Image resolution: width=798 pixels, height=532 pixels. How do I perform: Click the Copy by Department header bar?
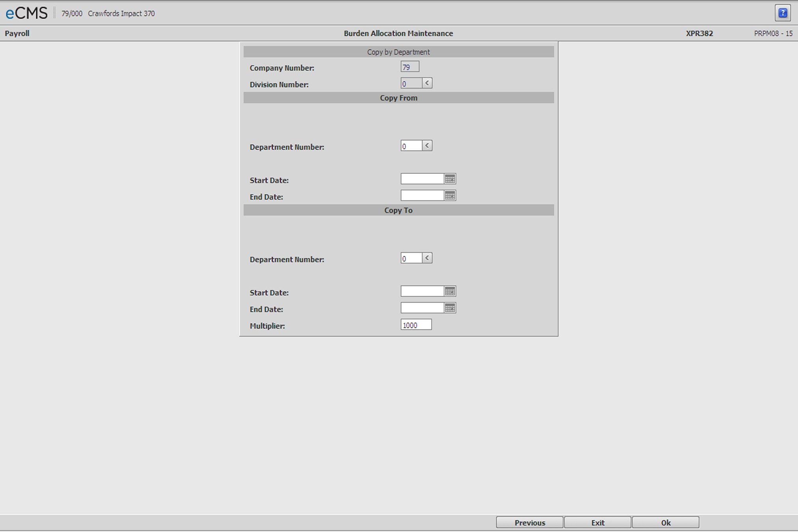coord(398,52)
